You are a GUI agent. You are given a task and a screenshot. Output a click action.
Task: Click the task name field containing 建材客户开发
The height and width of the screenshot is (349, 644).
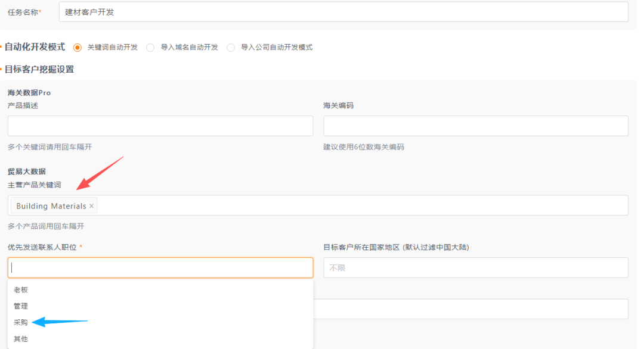pos(343,12)
